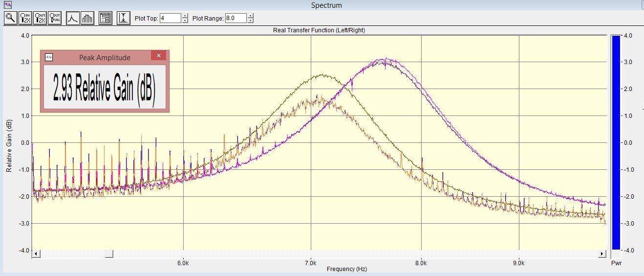This screenshot has width=644, height=276.
Task: Decrease Plot Range with down arrow
Action: coord(251,21)
